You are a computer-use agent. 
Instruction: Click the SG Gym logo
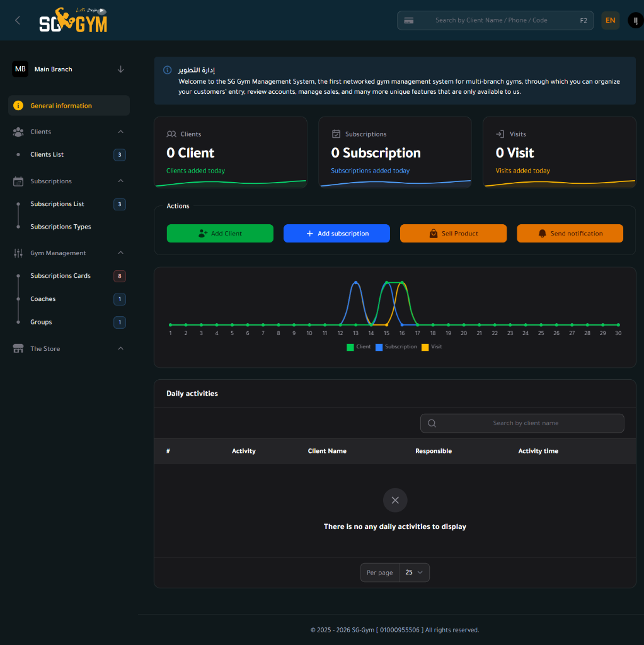[x=73, y=20]
